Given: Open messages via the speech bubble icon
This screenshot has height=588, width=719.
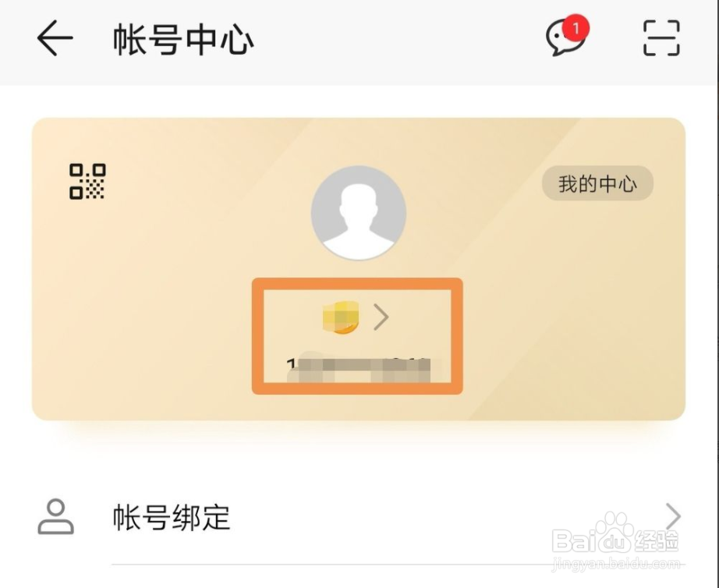Looking at the screenshot, I should click(x=564, y=38).
